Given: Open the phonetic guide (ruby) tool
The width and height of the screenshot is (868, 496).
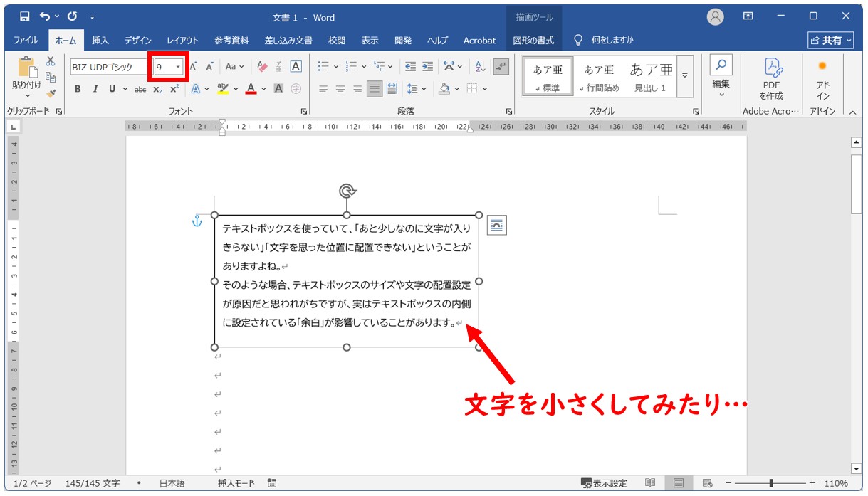Looking at the screenshot, I should point(279,67).
